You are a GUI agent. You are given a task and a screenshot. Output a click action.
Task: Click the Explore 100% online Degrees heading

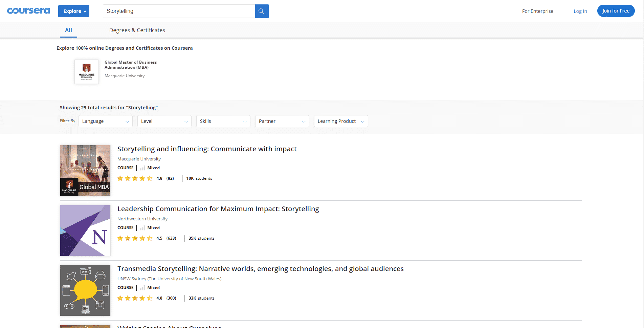(125, 48)
